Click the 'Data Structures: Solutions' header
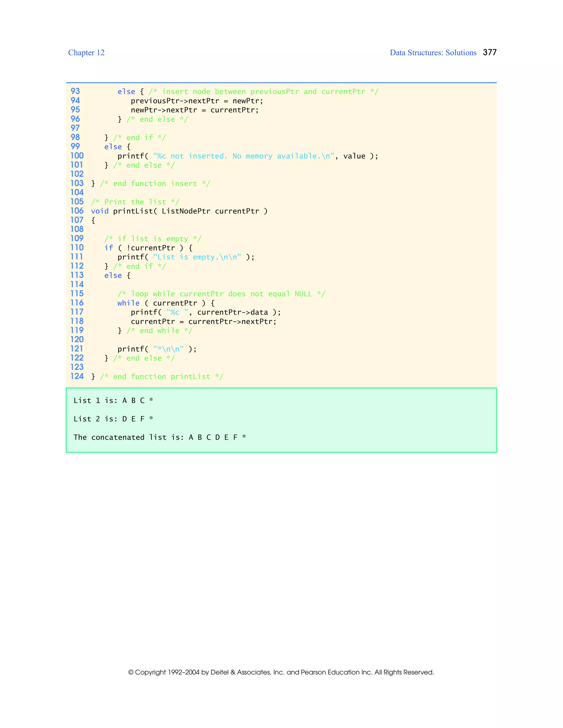 tap(433, 53)
